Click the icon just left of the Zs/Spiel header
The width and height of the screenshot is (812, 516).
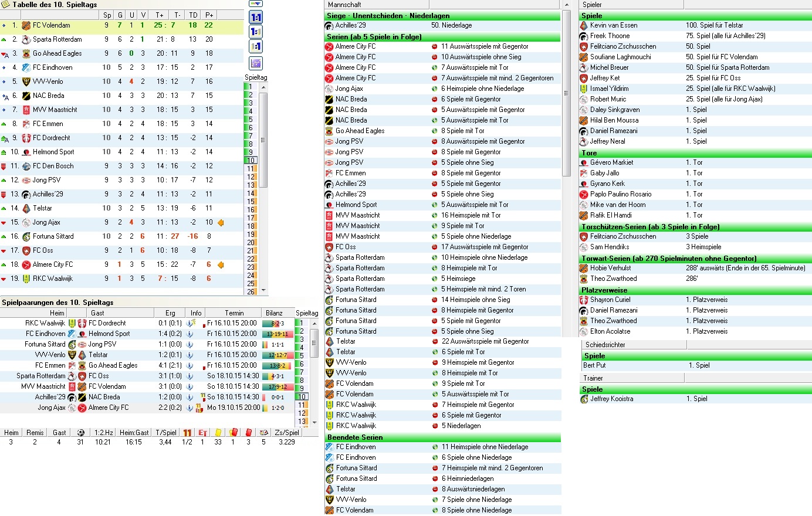point(263,433)
